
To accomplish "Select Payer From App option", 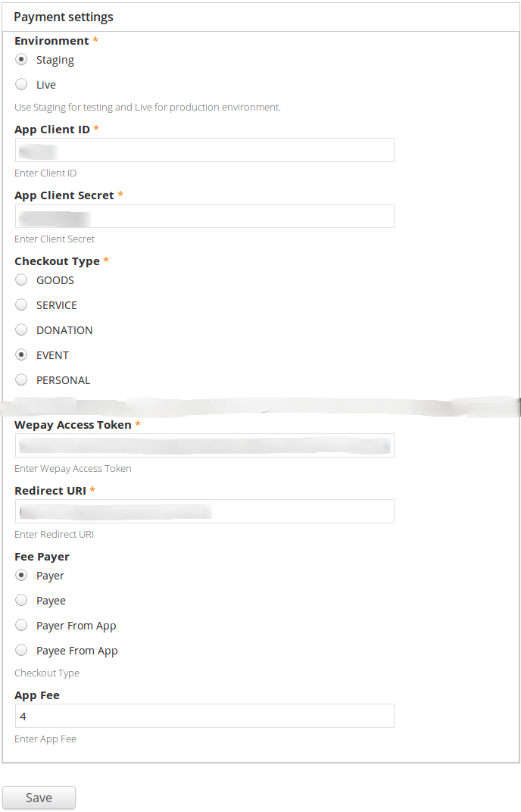I will tap(21, 626).
